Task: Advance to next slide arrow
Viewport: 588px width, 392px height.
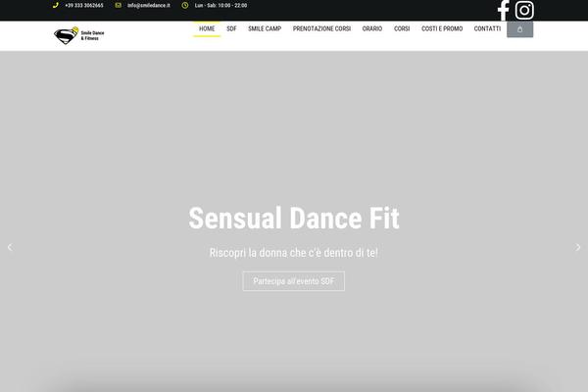Action: tap(577, 248)
